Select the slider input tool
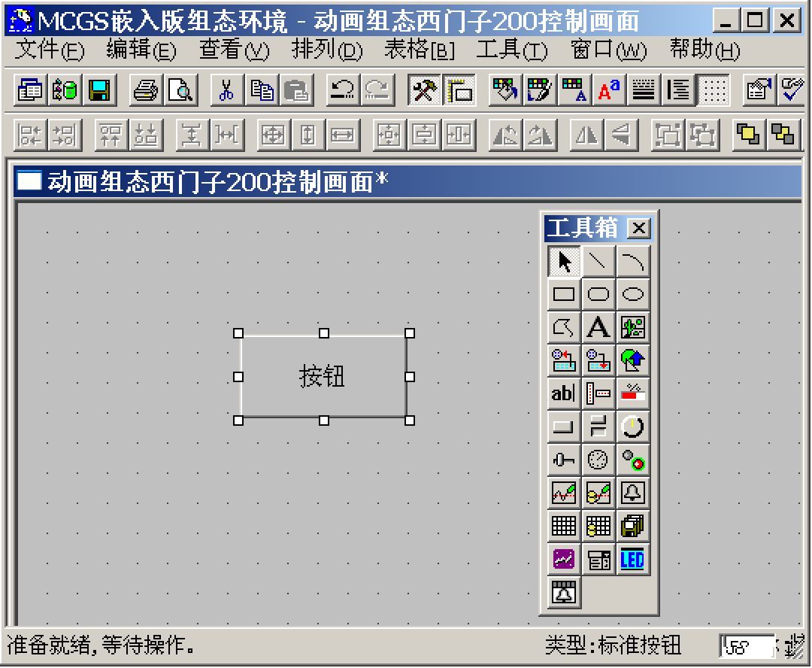The width and height of the screenshot is (812, 668). pos(564,460)
